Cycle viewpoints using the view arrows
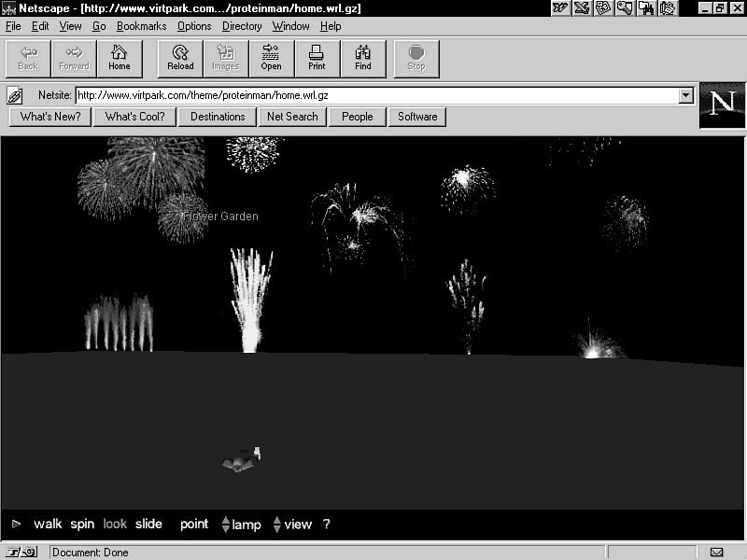Screen dimensions: 747x560 pyautogui.click(x=277, y=525)
